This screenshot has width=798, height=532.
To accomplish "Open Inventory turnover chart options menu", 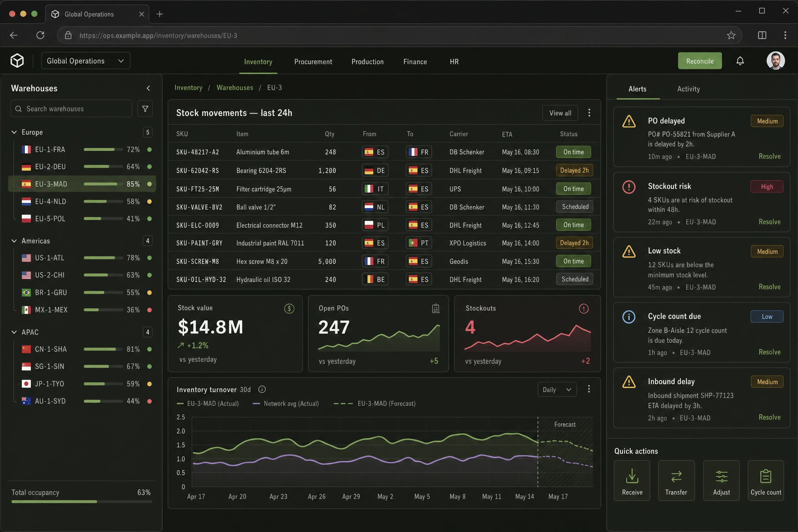I will click(x=589, y=389).
